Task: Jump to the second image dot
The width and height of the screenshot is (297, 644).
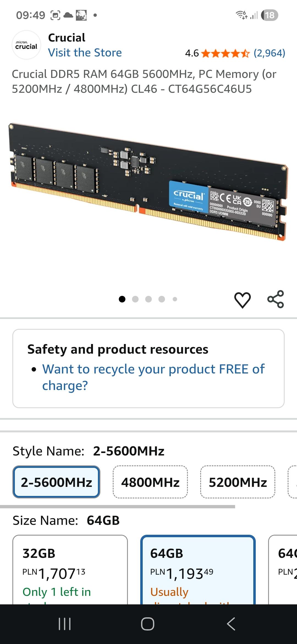Action: [x=135, y=299]
